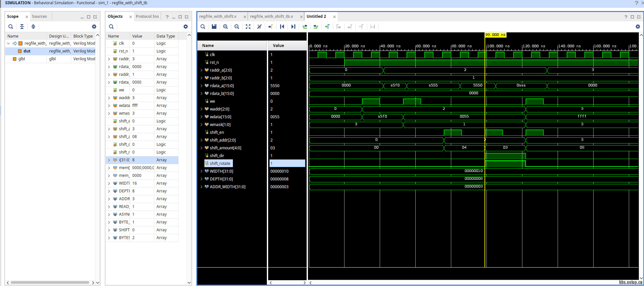This screenshot has height=286, width=644.
Task: Click the Add Marker toolbar icon
Action: 327,27
